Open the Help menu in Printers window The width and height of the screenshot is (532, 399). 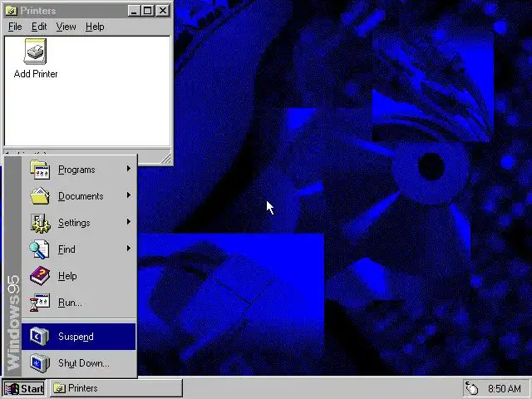pos(95,27)
